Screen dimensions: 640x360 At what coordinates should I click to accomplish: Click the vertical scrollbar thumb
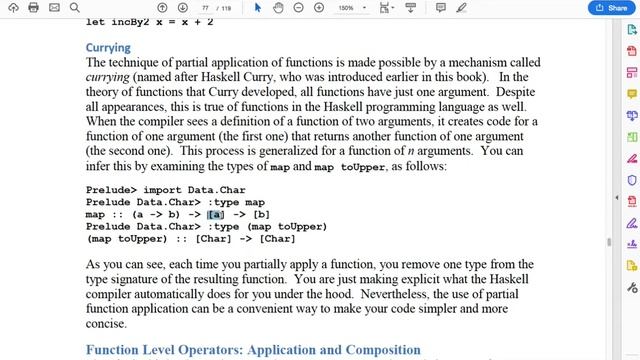pos(609,242)
